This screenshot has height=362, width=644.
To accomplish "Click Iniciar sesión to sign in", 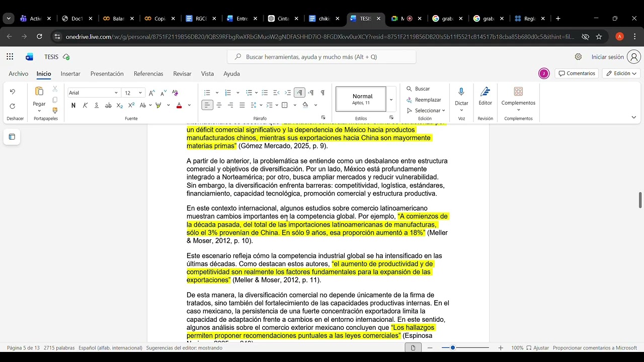I will coord(608,57).
